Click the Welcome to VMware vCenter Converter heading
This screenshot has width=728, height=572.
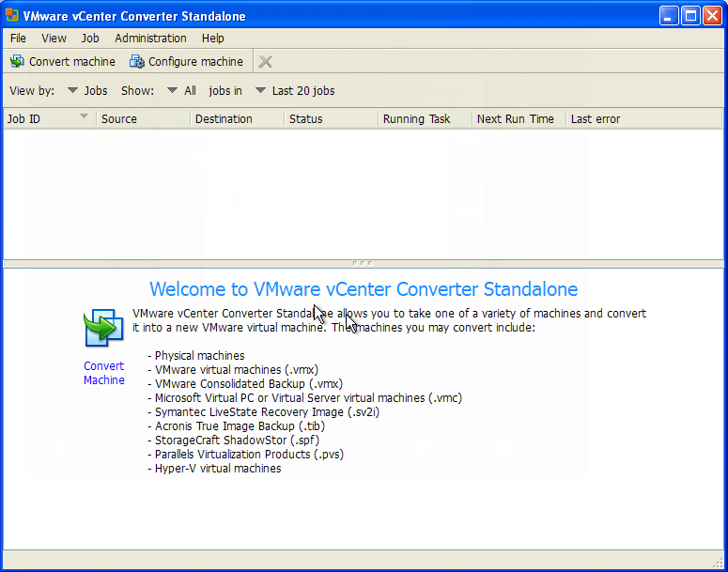364,288
